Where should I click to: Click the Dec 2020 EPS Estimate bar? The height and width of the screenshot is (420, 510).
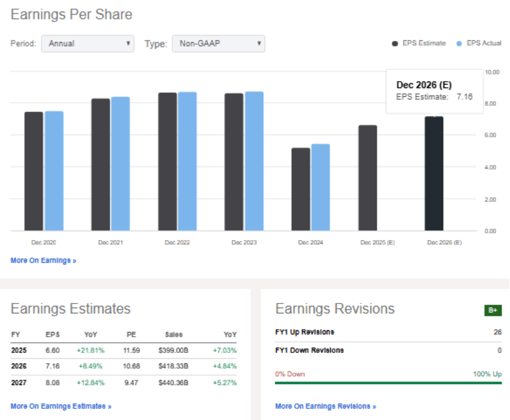coord(33,171)
